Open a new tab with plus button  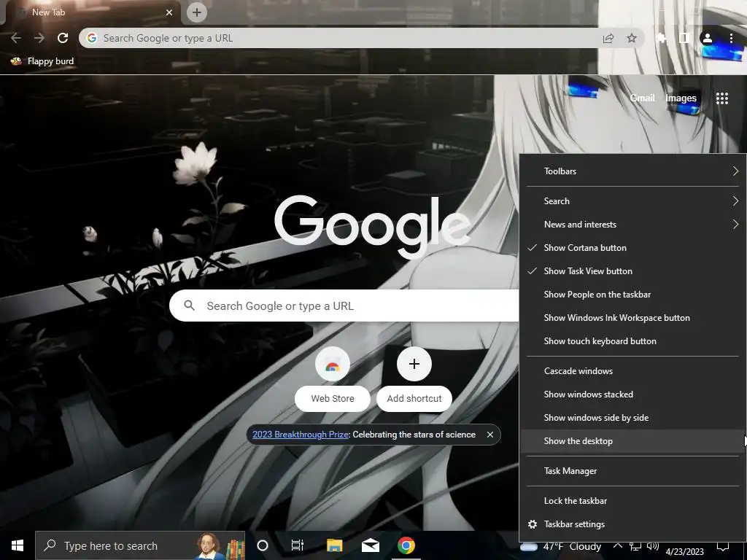point(197,12)
